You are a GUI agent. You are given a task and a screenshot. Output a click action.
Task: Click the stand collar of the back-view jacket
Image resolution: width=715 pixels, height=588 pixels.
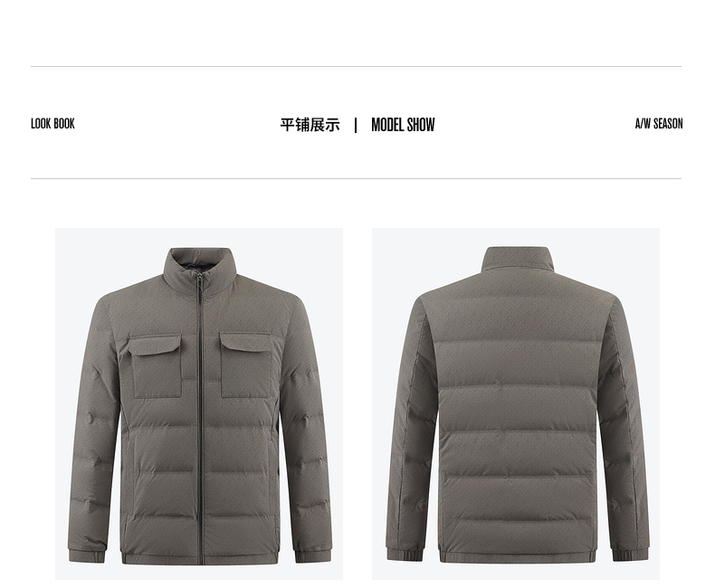pyautogui.click(x=516, y=261)
